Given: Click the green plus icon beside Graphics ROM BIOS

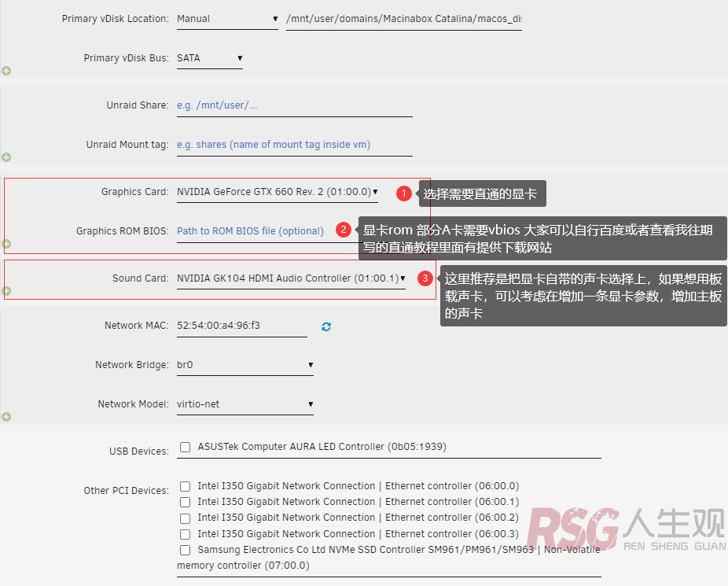Looking at the screenshot, I should (x=6, y=243).
